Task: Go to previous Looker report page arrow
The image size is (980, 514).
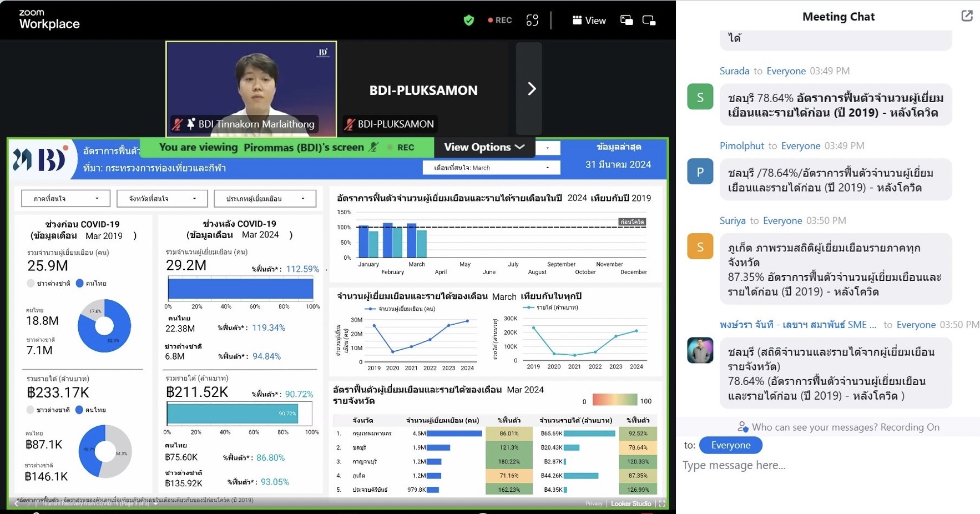Action: tap(16, 503)
